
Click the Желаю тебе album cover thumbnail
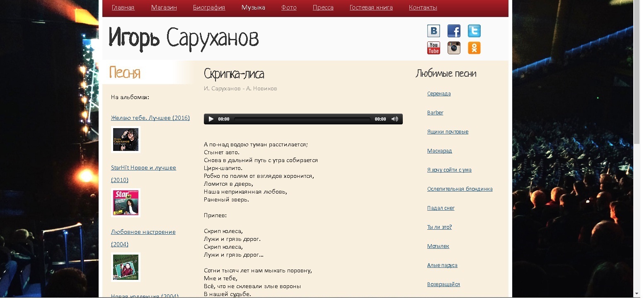click(x=126, y=139)
